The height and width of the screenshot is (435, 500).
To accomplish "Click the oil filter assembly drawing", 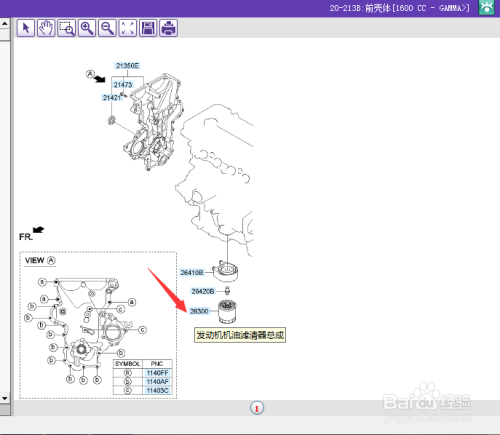I will click(227, 312).
